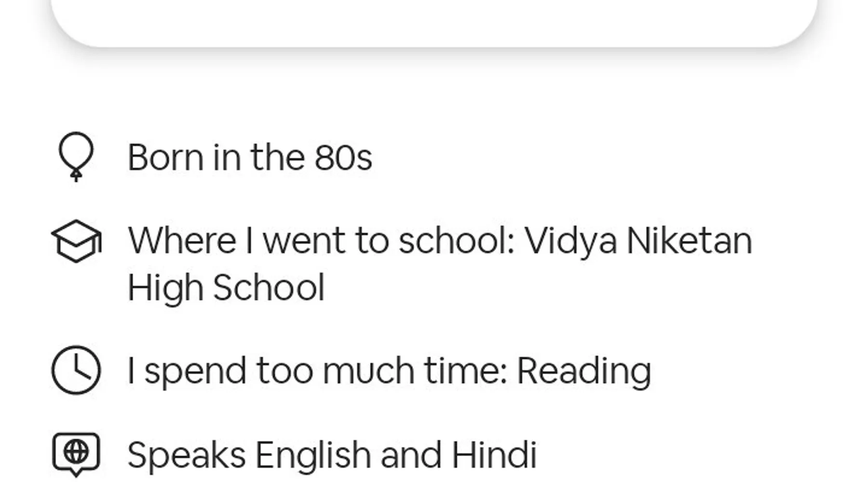Click the word 'school:' before Vidya
Viewport: 868px width, 482px height.
point(457,241)
